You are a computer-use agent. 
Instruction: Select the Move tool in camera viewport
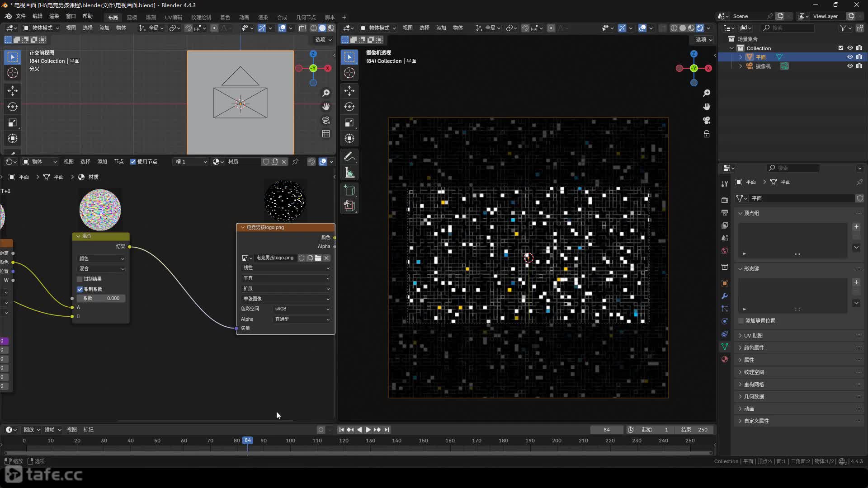[349, 91]
